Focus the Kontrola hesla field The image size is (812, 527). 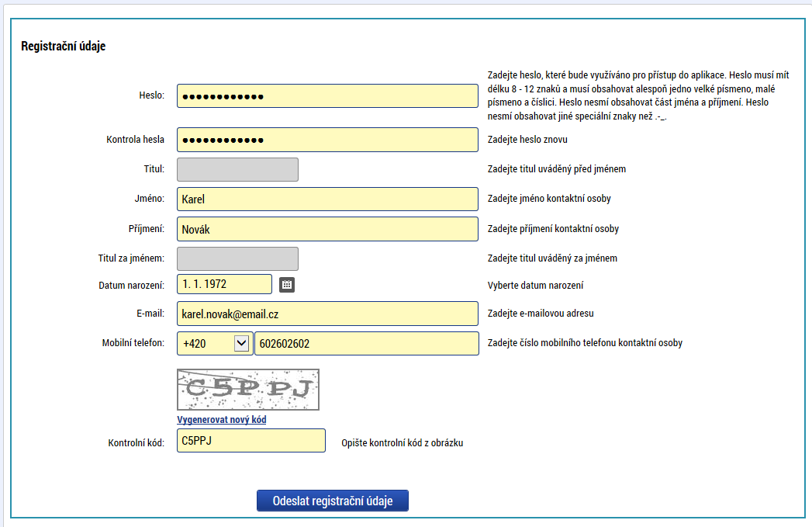point(327,140)
